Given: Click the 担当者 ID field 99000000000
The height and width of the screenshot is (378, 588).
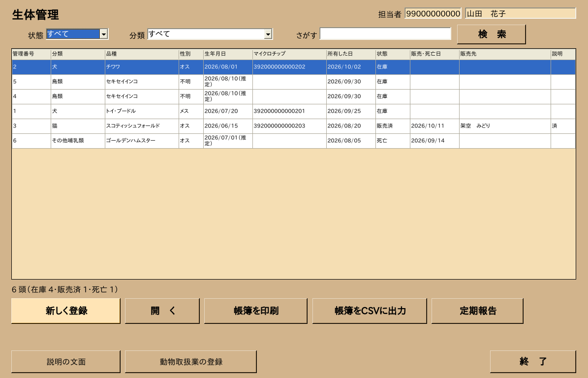Looking at the screenshot, I should pyautogui.click(x=433, y=13).
